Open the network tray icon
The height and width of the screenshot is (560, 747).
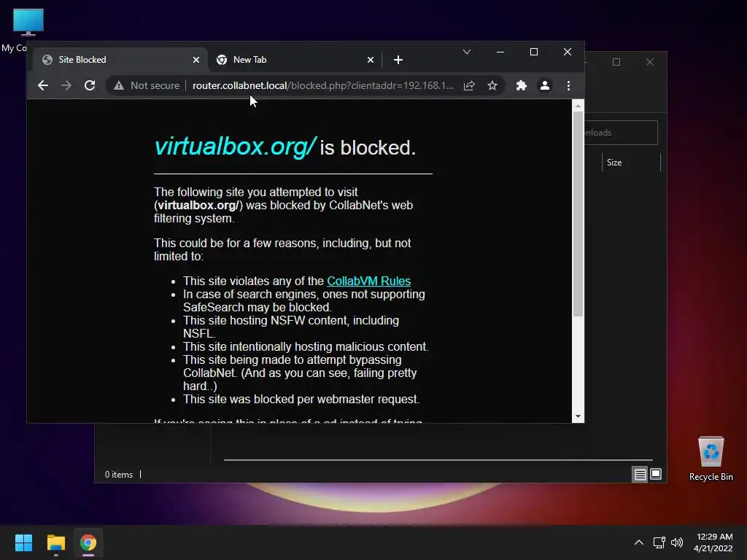point(659,542)
